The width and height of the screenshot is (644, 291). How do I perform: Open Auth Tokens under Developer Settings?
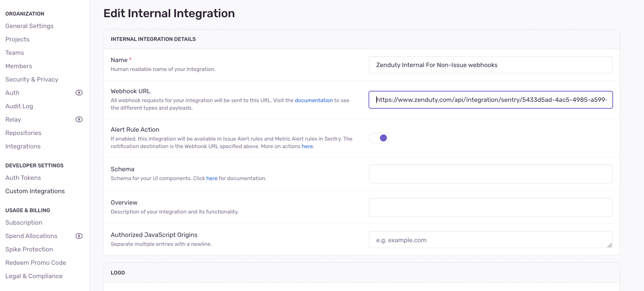23,178
